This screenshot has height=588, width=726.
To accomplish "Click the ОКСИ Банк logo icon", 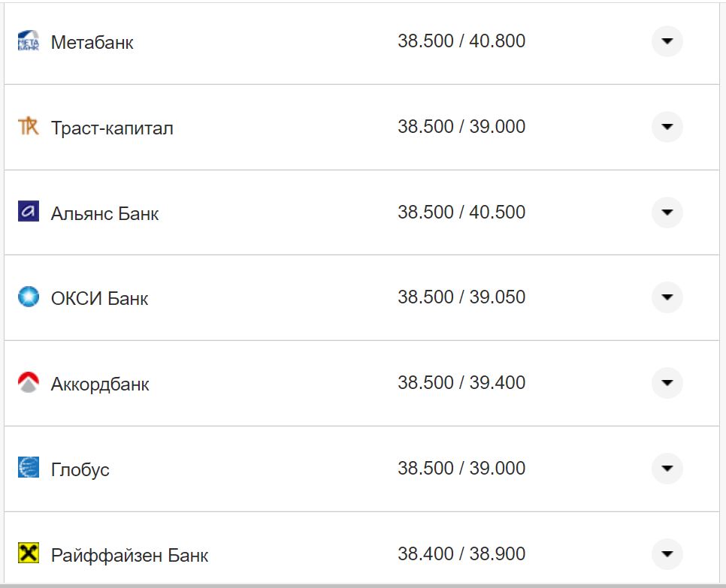I will click(28, 297).
